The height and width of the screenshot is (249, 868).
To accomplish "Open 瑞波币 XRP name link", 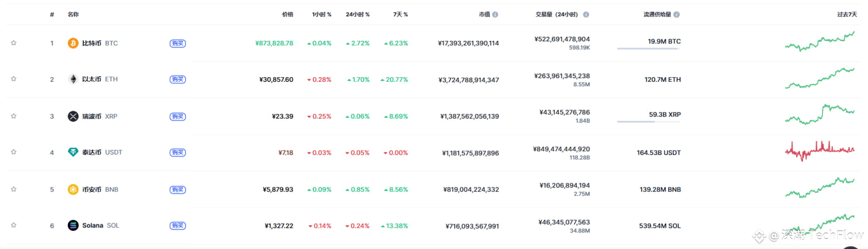I will [100, 117].
